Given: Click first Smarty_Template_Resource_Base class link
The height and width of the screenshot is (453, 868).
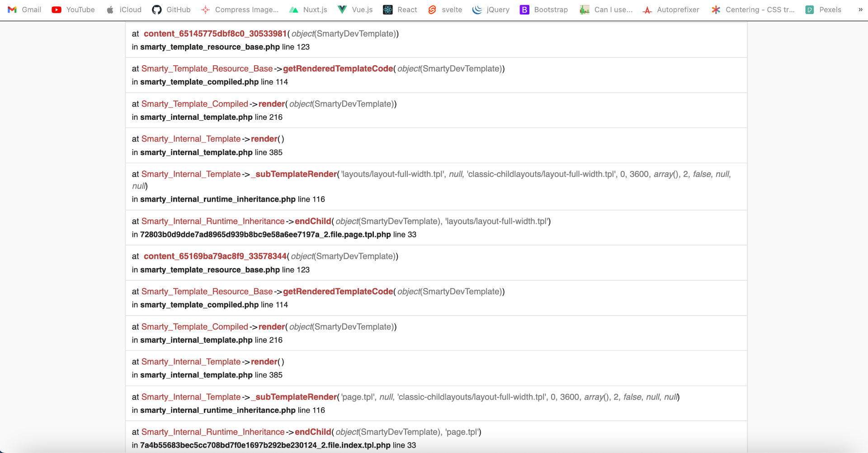Looking at the screenshot, I should 207,69.
